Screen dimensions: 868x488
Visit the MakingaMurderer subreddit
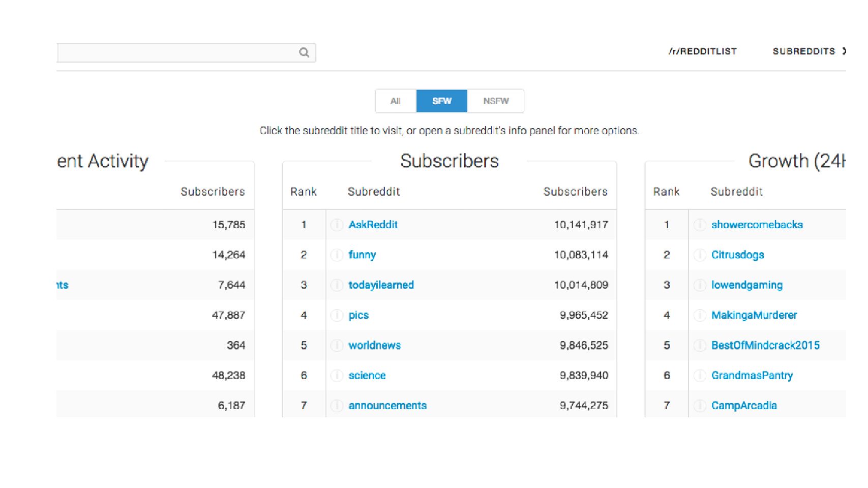point(754,315)
